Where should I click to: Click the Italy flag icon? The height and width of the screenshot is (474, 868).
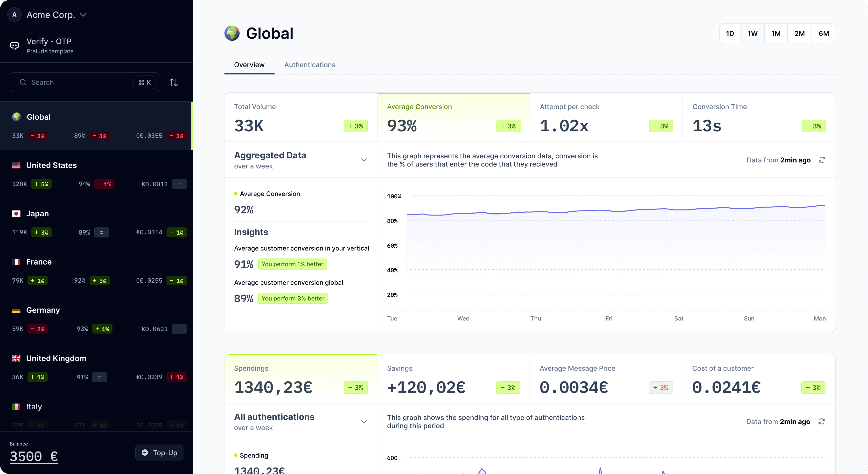click(16, 407)
